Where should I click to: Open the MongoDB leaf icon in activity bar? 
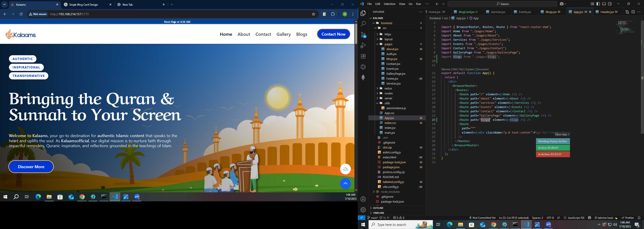click(x=363, y=78)
